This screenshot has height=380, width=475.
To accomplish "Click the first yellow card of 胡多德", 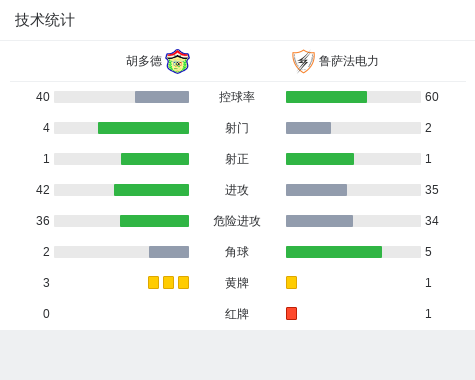I will (153, 283).
